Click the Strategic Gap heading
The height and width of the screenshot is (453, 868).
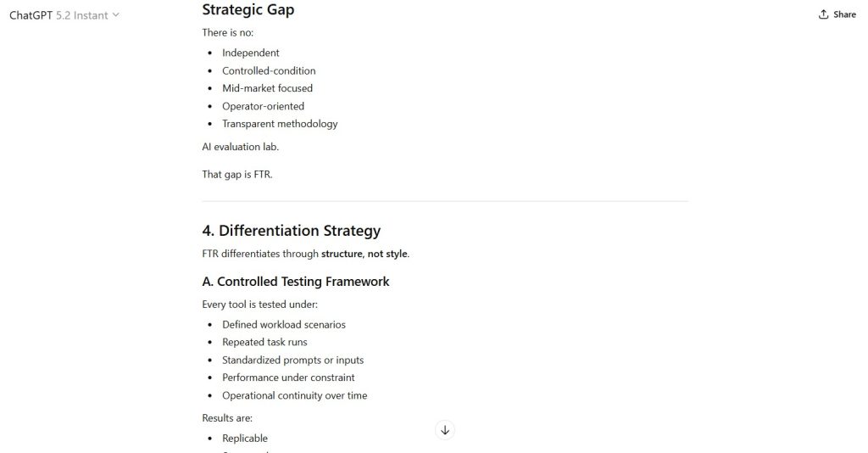click(248, 10)
